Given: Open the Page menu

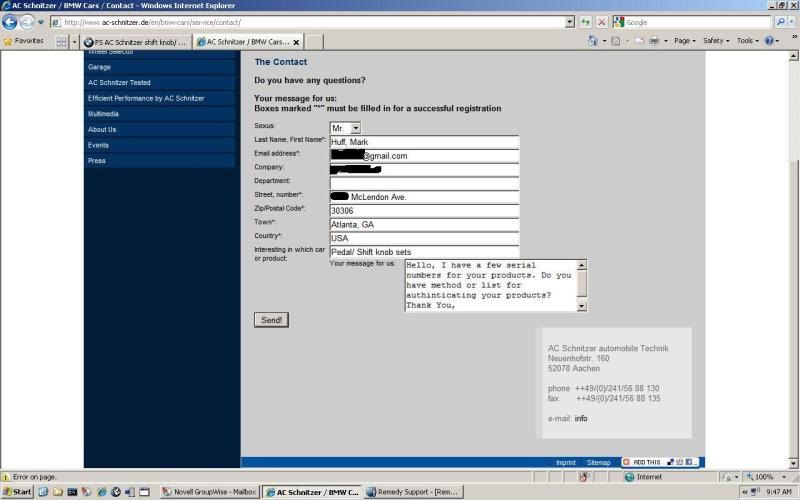Looking at the screenshot, I should coord(685,41).
